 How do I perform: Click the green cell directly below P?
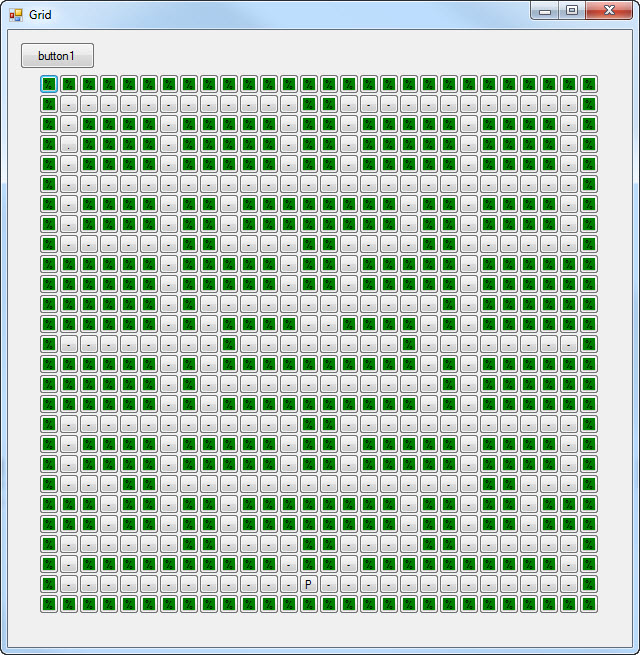(308, 604)
